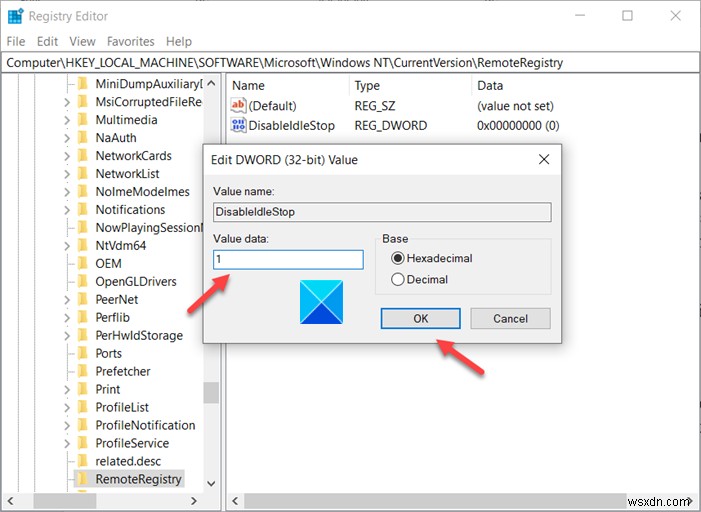Select the PeerNet folder icon
This screenshot has width=701, height=512.
(x=83, y=299)
